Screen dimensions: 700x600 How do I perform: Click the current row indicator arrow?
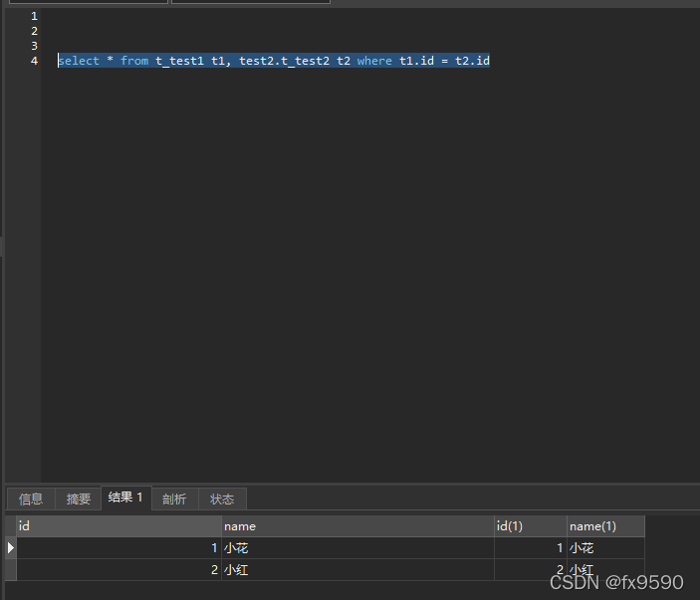pos(11,547)
